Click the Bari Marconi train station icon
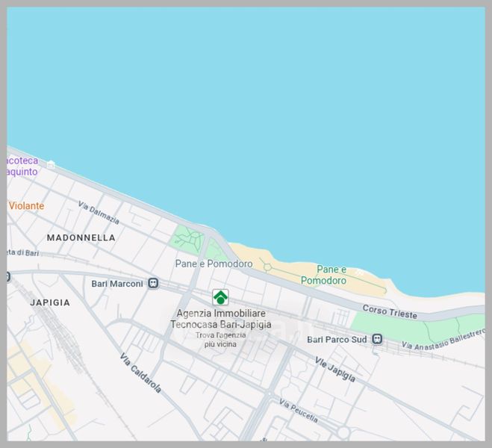Image resolution: width=492 pixels, height=448 pixels. pyautogui.click(x=153, y=284)
